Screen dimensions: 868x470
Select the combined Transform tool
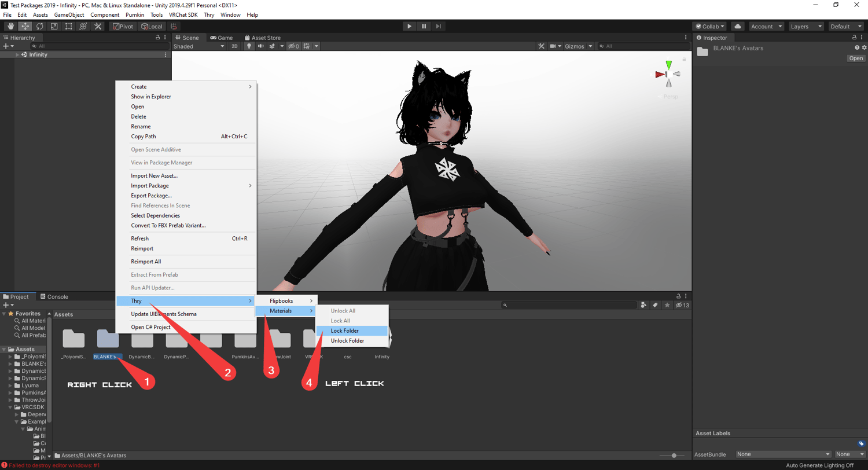click(83, 26)
